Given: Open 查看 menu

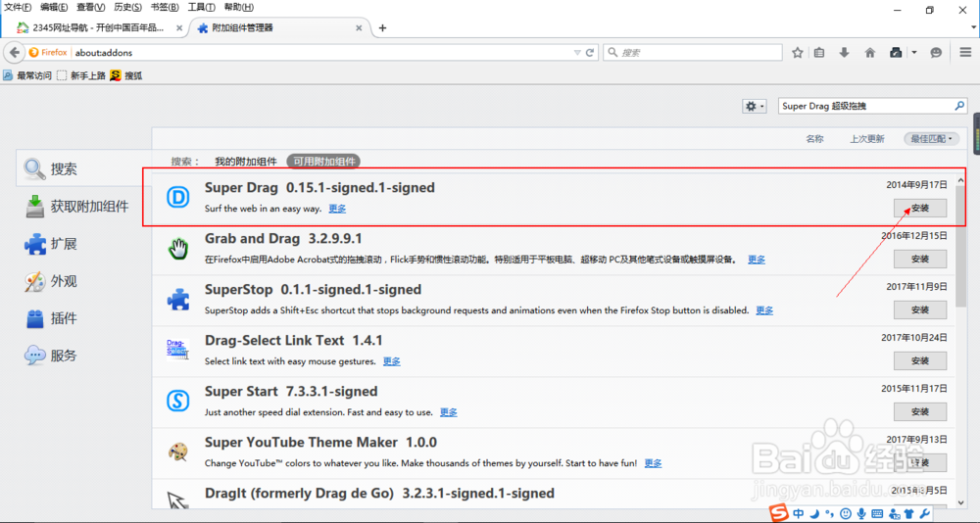Looking at the screenshot, I should pos(91,7).
